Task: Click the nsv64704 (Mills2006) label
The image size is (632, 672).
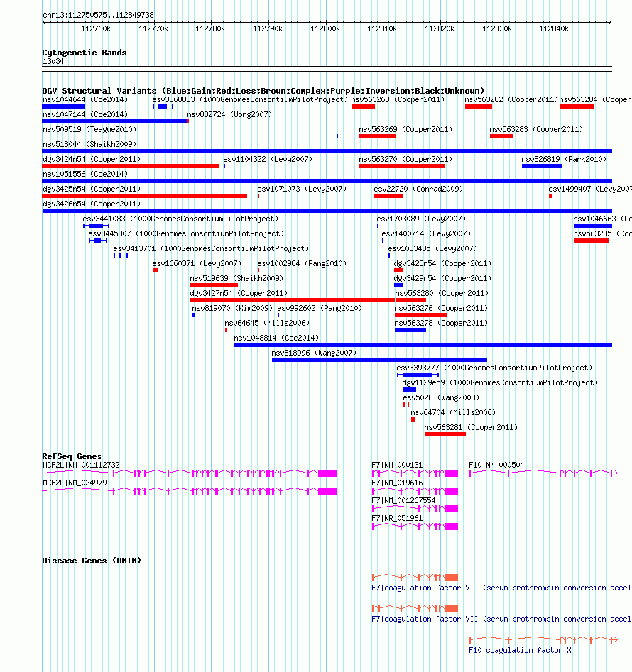Action: point(453,413)
